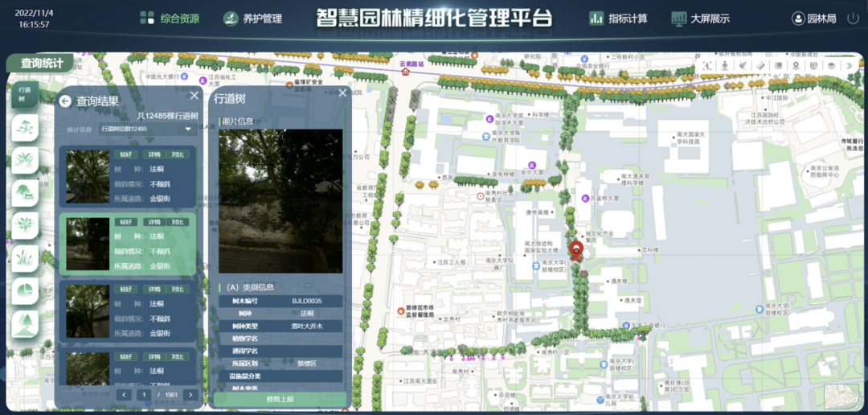This screenshot has width=868, height=415.
Task: Click the location pin icon in the map toolbar
Action: point(796,65)
